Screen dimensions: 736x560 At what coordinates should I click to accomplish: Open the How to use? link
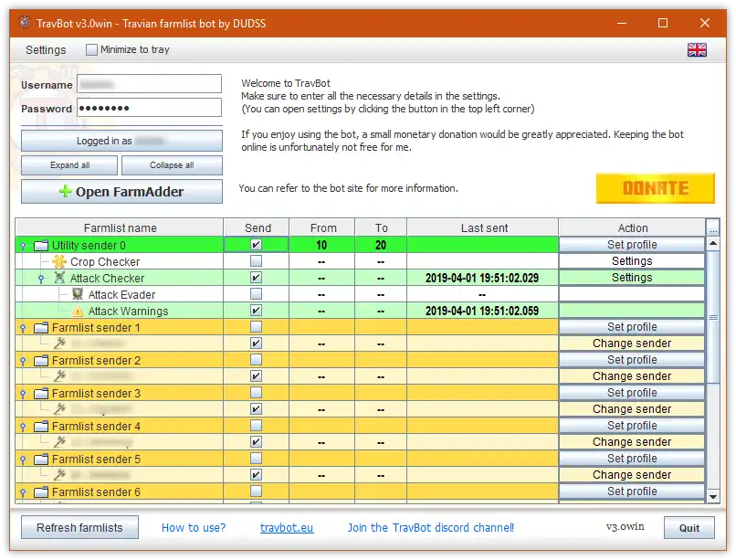194,528
